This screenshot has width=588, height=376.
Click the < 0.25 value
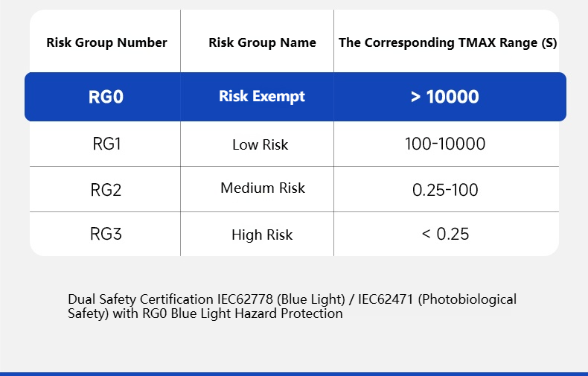click(445, 234)
